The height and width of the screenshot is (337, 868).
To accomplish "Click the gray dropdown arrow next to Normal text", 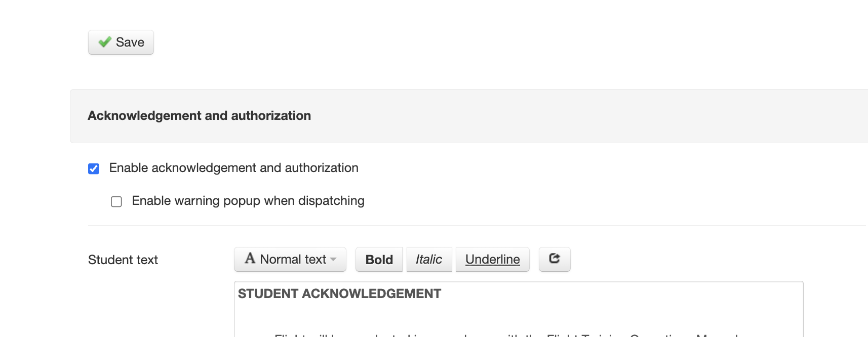I will [x=333, y=260].
